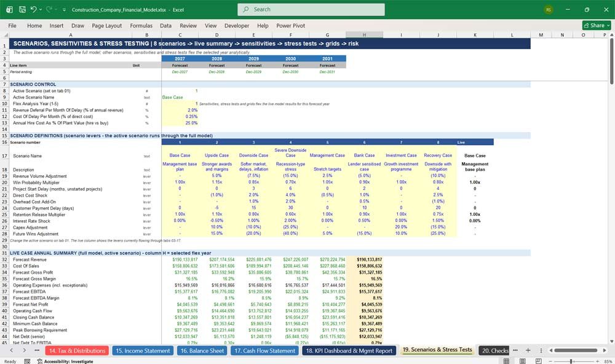This screenshot has height=364, width=615.
Task: Select column A header
Action: tap(71, 35)
